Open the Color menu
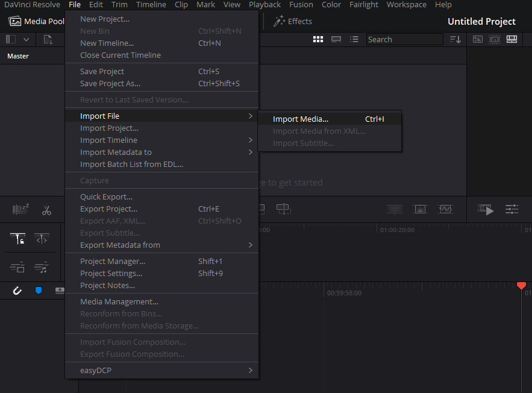This screenshot has width=532, height=393. tap(331, 5)
